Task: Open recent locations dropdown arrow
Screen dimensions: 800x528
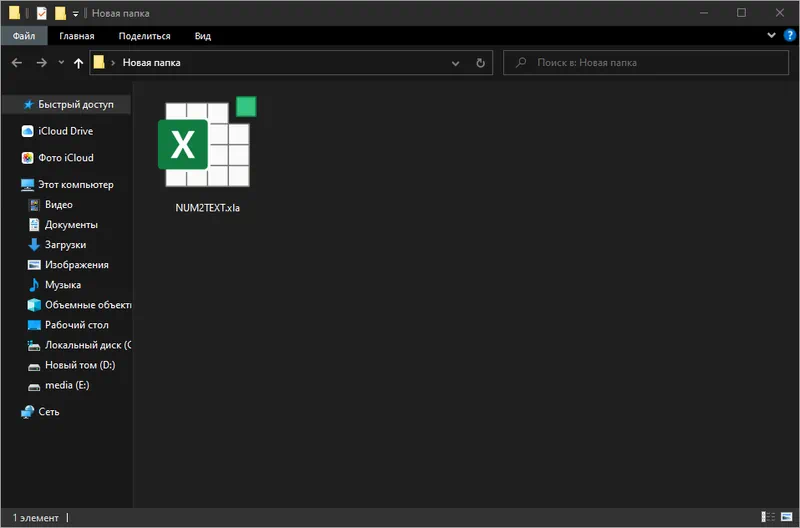Action: tap(61, 62)
